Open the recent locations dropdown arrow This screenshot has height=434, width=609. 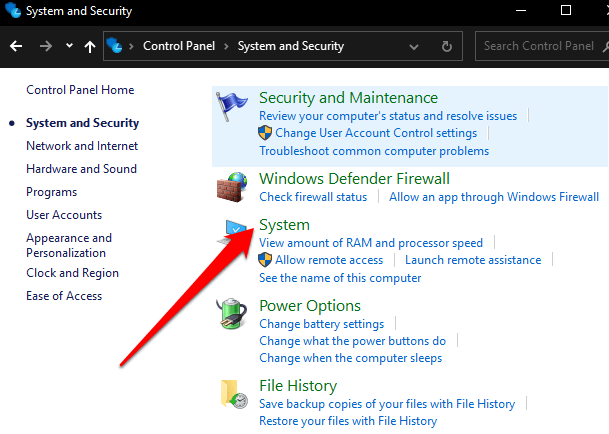pyautogui.click(x=69, y=46)
